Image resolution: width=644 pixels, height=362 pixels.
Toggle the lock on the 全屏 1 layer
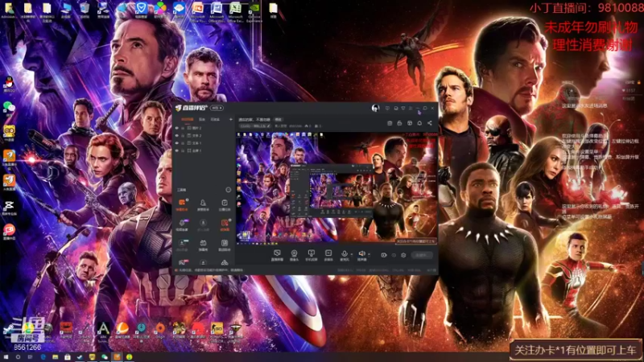[183, 150]
